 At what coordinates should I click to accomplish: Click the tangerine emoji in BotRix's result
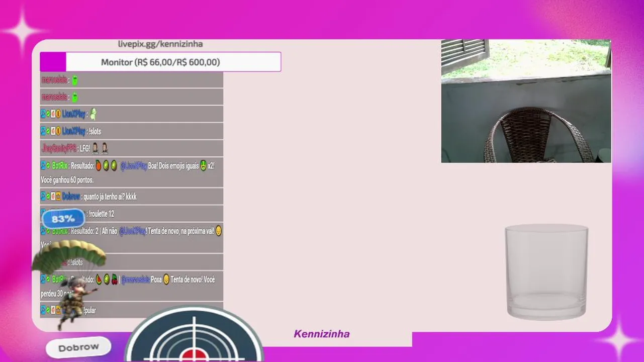99,165
